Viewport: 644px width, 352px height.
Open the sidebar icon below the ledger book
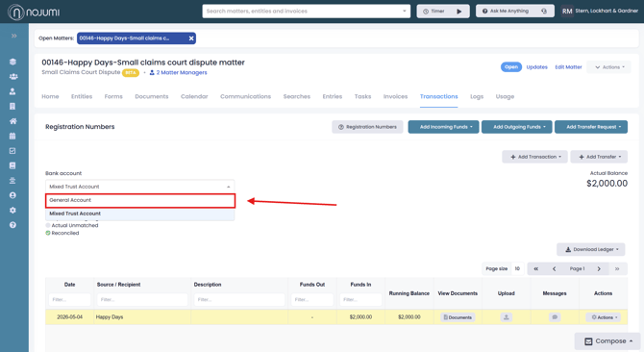[x=12, y=181]
